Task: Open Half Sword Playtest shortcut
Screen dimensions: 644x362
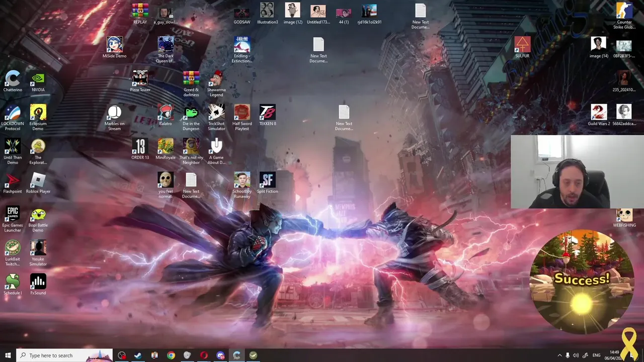Action: 242,117
